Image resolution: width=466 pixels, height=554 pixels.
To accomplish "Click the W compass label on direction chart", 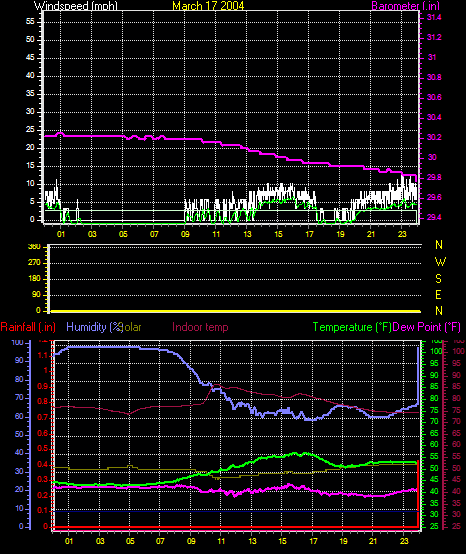I will [x=440, y=262].
